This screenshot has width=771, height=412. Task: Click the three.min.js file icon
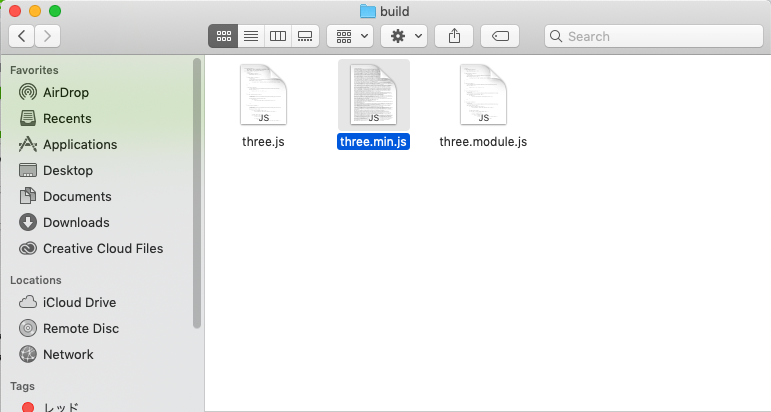click(x=374, y=94)
